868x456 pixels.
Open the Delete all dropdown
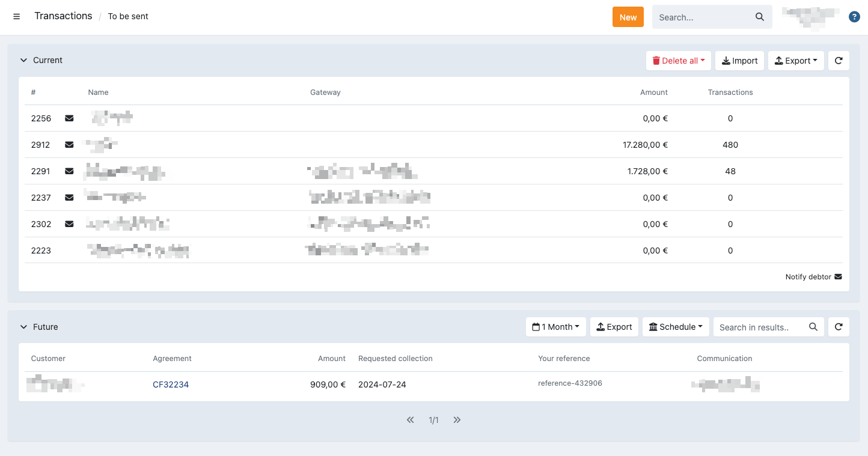679,61
